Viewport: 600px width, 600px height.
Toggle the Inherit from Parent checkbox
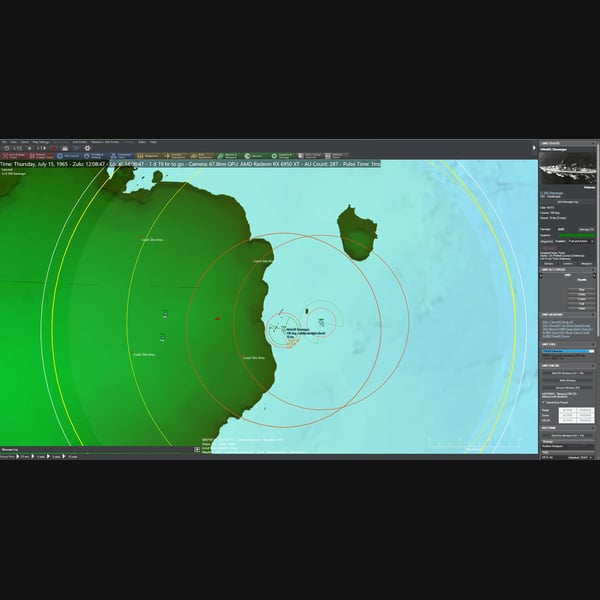click(543, 403)
